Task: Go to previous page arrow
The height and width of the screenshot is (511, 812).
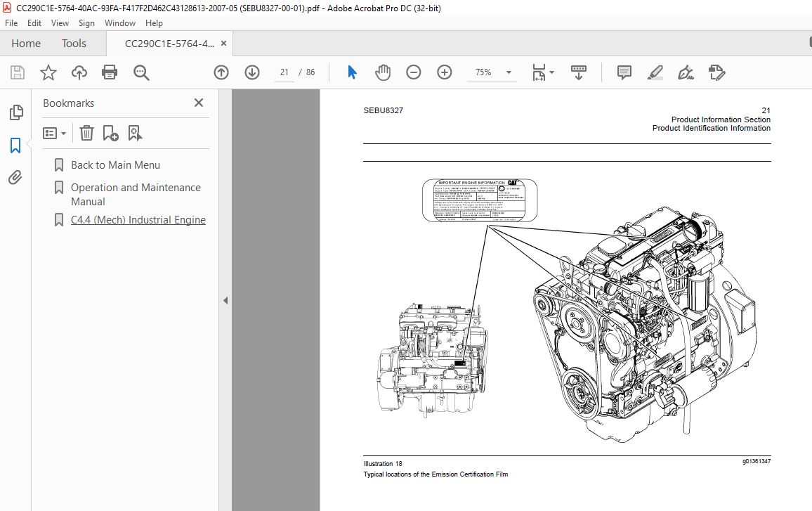Action: tap(221, 72)
